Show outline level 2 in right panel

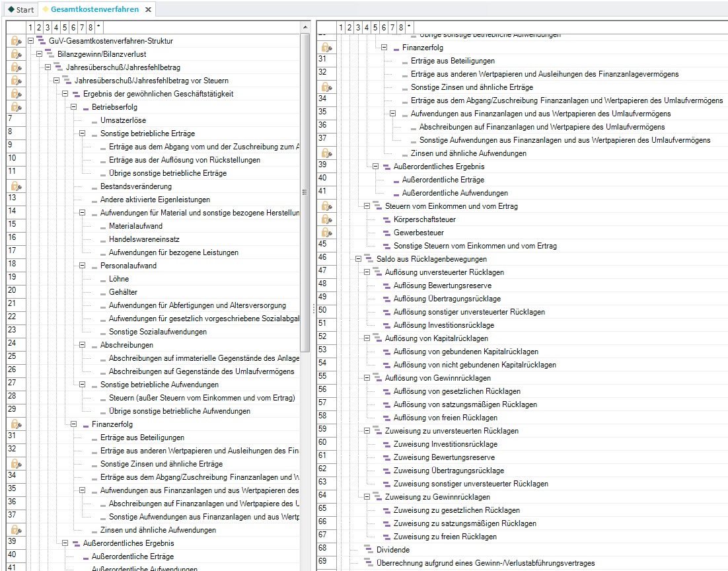349,27
